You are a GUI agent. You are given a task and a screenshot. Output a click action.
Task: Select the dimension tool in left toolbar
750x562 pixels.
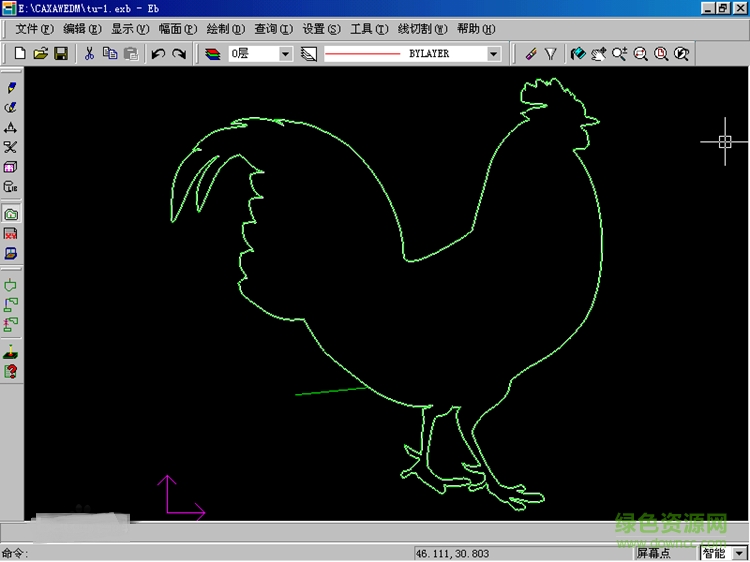(x=11, y=128)
